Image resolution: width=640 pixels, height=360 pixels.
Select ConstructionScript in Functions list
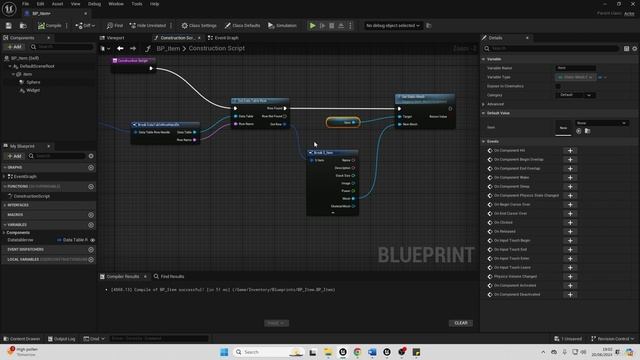click(x=31, y=196)
